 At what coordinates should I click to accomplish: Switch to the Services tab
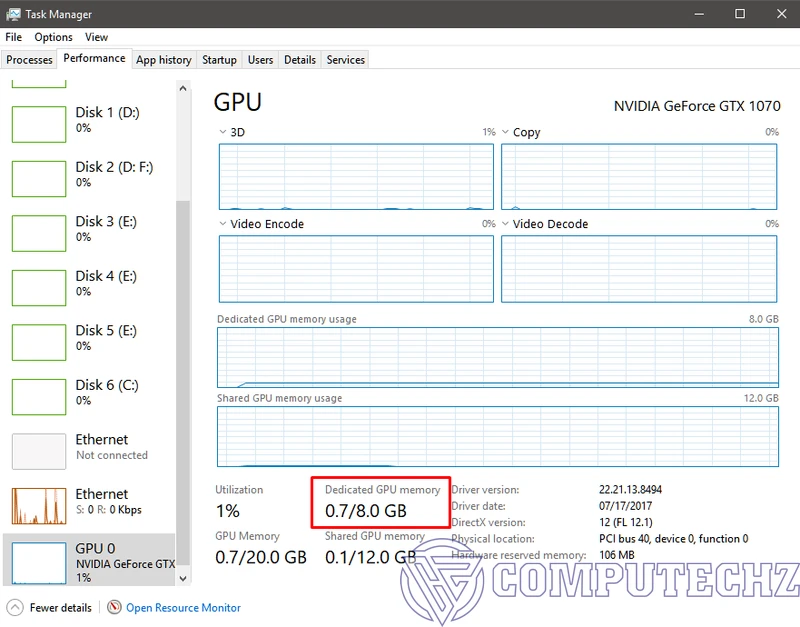pyautogui.click(x=345, y=60)
